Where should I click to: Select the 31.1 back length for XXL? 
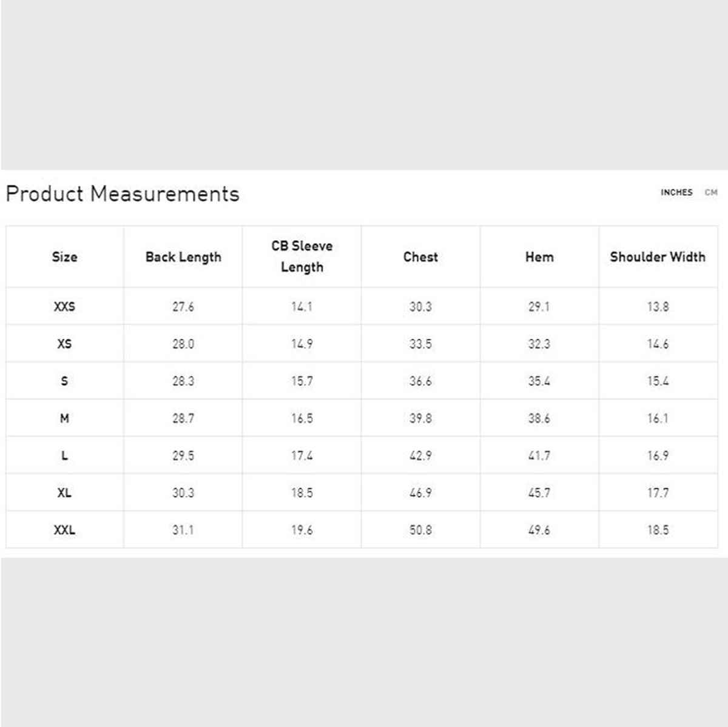[x=183, y=530]
